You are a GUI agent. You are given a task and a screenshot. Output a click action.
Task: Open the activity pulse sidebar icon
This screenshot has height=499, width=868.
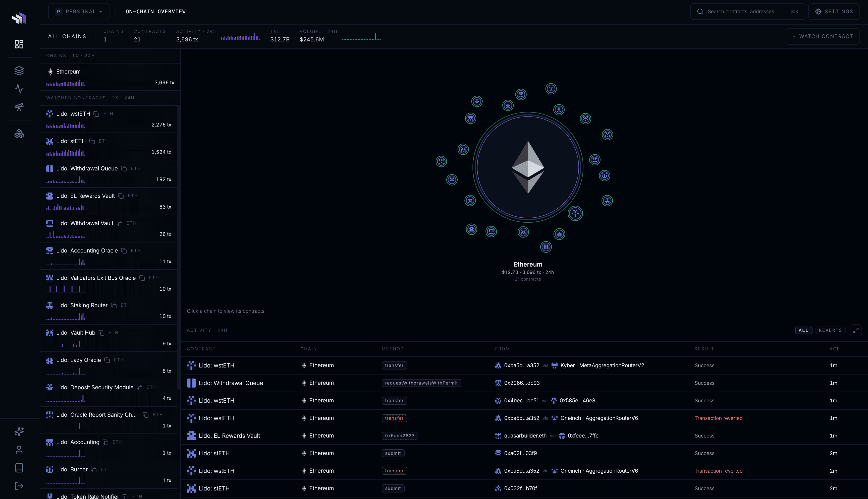point(19,89)
